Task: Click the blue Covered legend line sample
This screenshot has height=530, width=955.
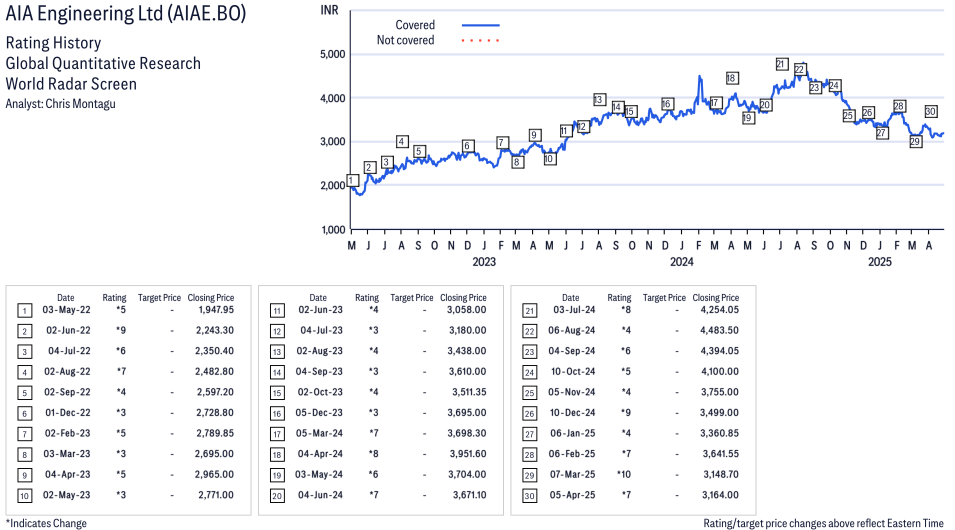Action: (x=481, y=25)
